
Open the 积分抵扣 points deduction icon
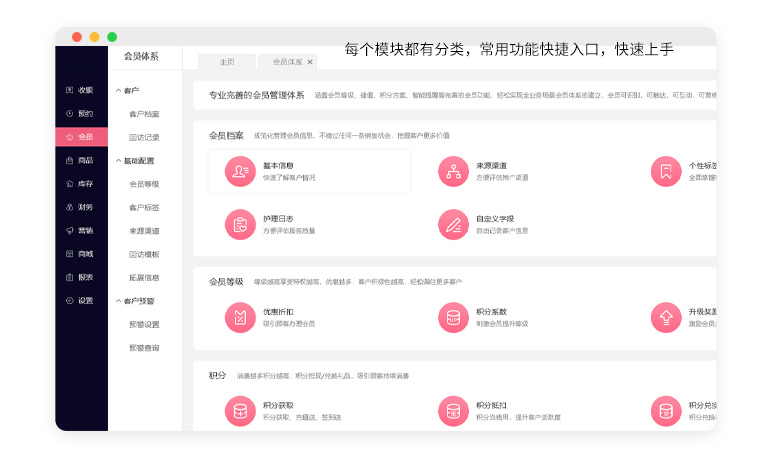tap(453, 410)
